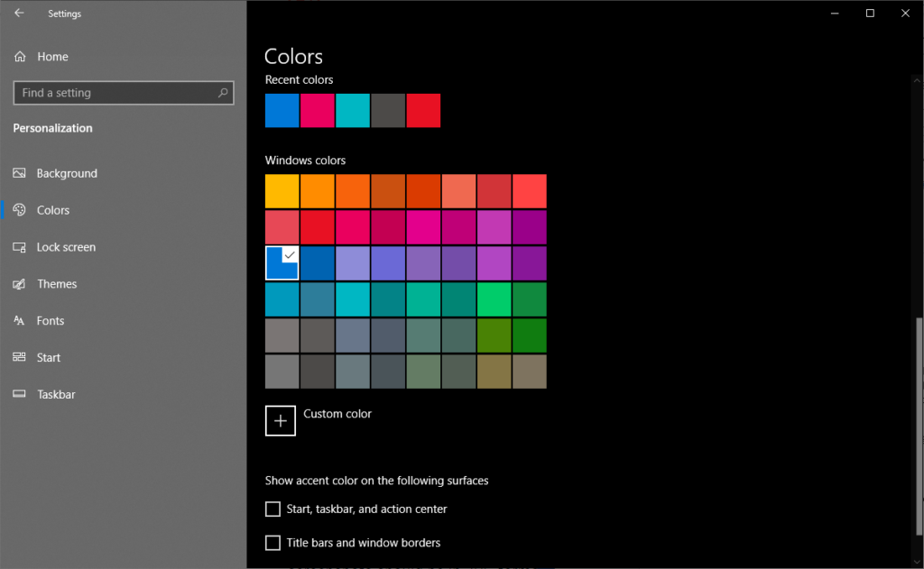Select the selected blue swatch with checkmark
Screen dimensions: 924x569
pos(282,262)
